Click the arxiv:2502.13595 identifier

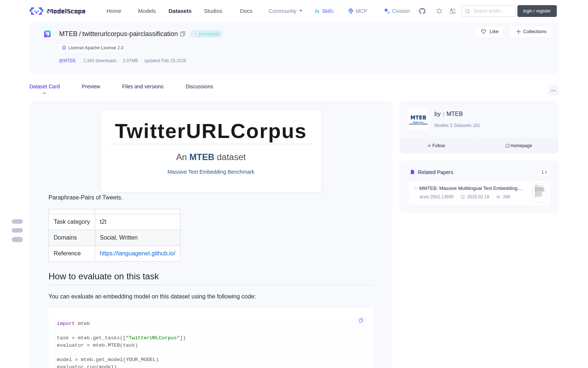(437, 197)
